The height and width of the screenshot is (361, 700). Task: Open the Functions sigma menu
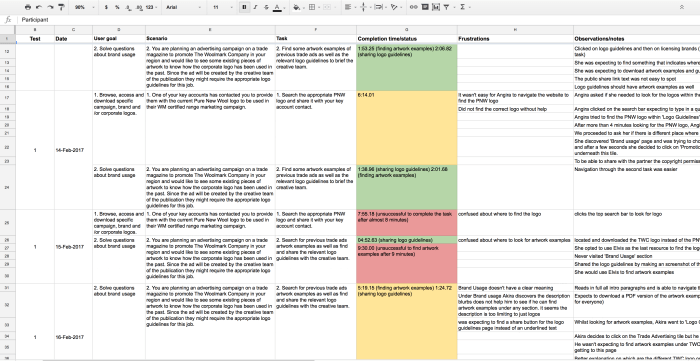tap(462, 7)
